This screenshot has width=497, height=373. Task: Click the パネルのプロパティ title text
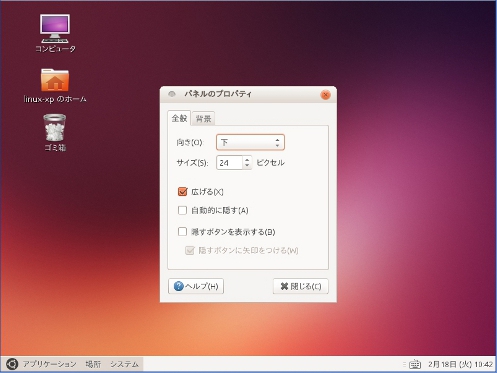pos(218,94)
